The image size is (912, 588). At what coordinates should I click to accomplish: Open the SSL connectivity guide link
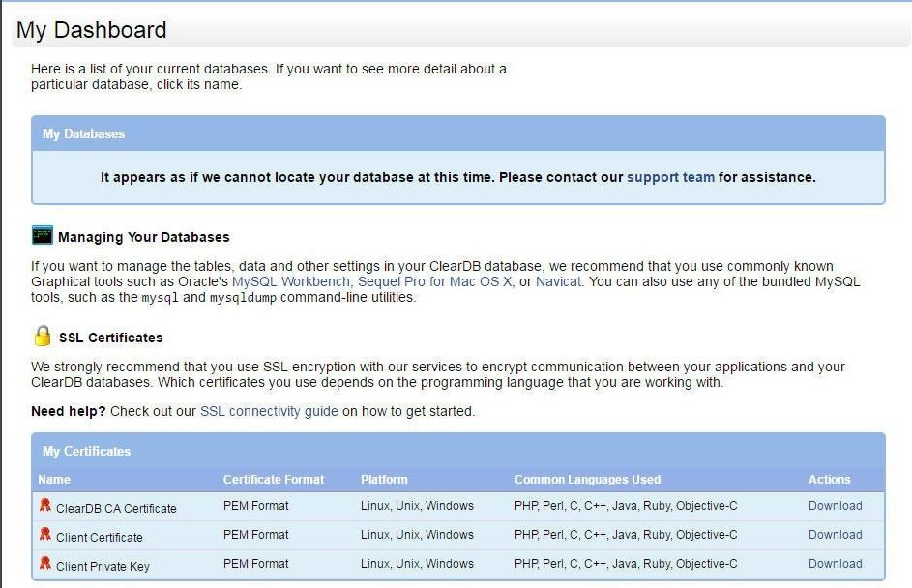[x=269, y=412]
